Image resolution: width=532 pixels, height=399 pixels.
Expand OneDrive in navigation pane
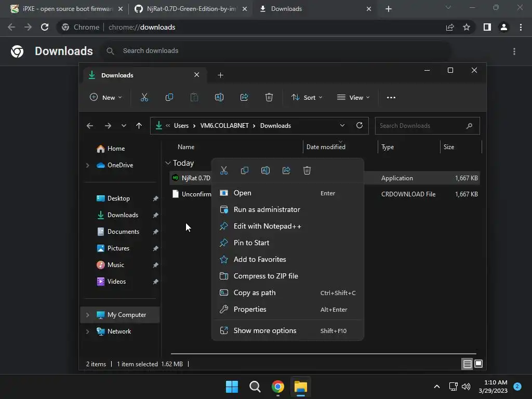tap(87, 165)
